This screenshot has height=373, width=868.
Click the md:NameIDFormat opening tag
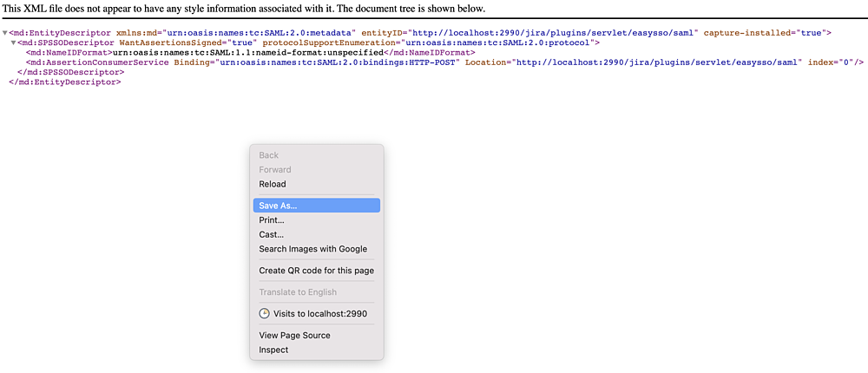(69, 53)
